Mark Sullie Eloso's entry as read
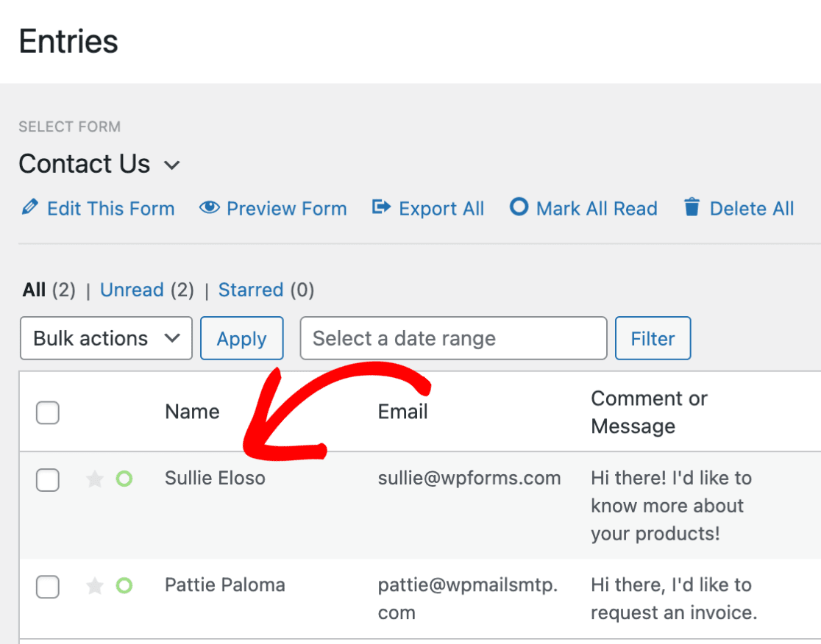The height and width of the screenshot is (644, 821). pyautogui.click(x=124, y=479)
